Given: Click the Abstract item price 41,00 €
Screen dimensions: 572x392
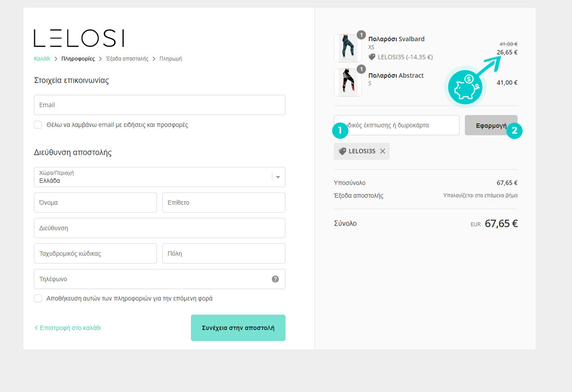Looking at the screenshot, I should click(506, 83).
